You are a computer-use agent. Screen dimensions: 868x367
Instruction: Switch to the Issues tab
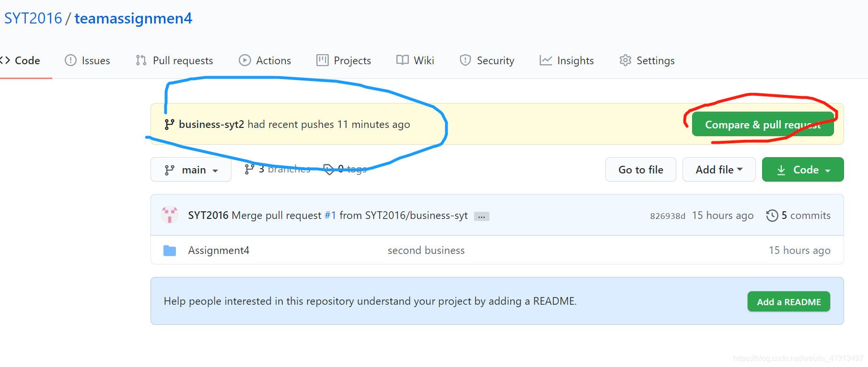[87, 60]
